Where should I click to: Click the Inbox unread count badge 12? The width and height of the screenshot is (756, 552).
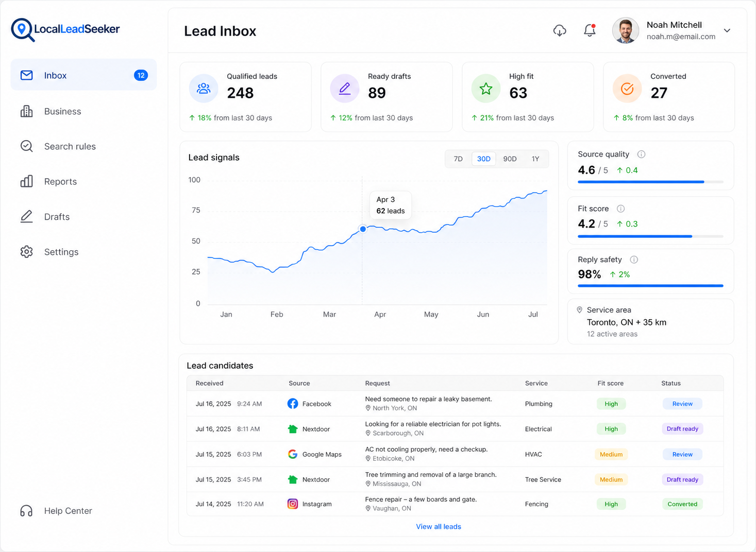141,75
